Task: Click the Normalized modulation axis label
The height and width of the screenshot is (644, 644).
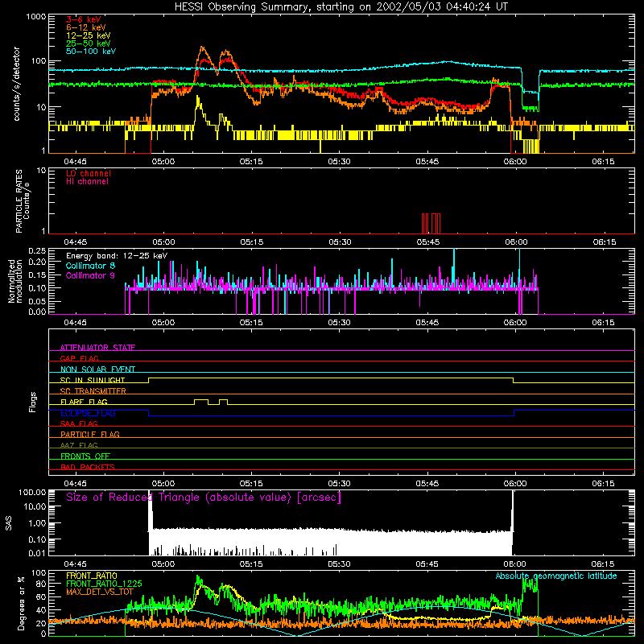Action: click(x=15, y=281)
